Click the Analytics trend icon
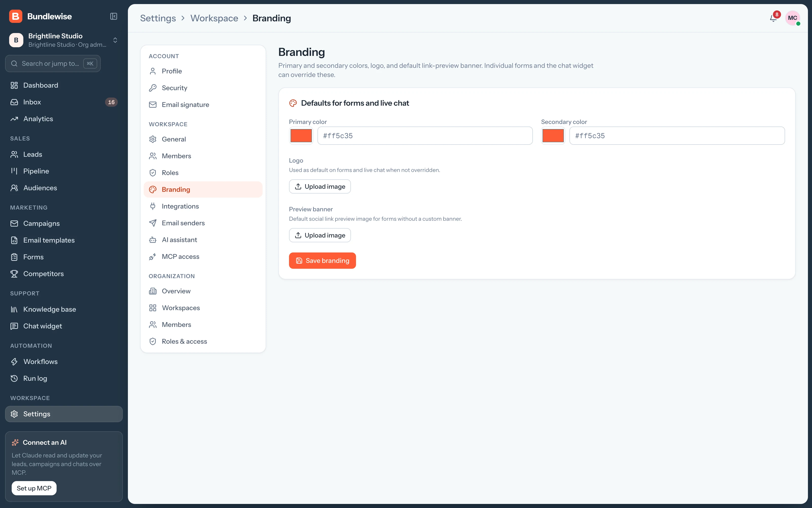The image size is (812, 508). (x=14, y=119)
